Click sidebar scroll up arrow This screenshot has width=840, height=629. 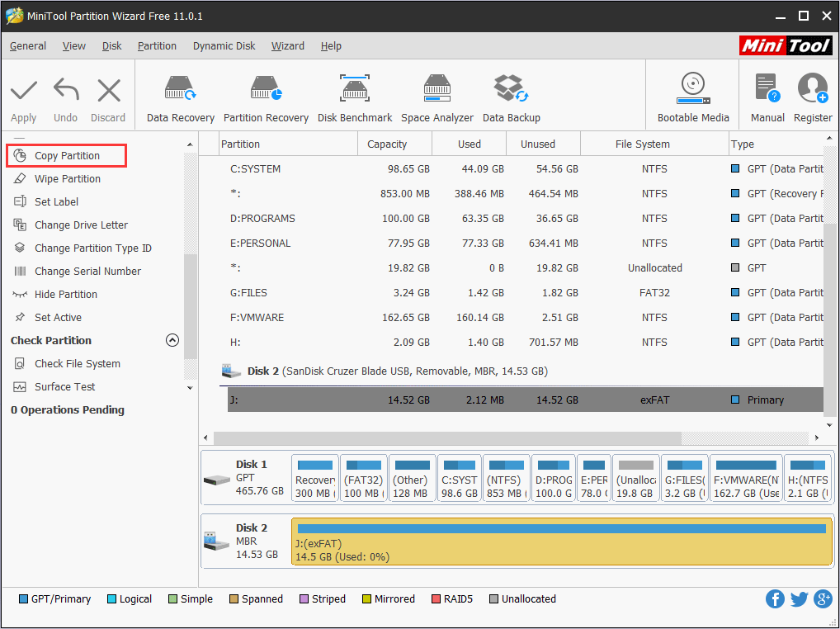pyautogui.click(x=190, y=144)
